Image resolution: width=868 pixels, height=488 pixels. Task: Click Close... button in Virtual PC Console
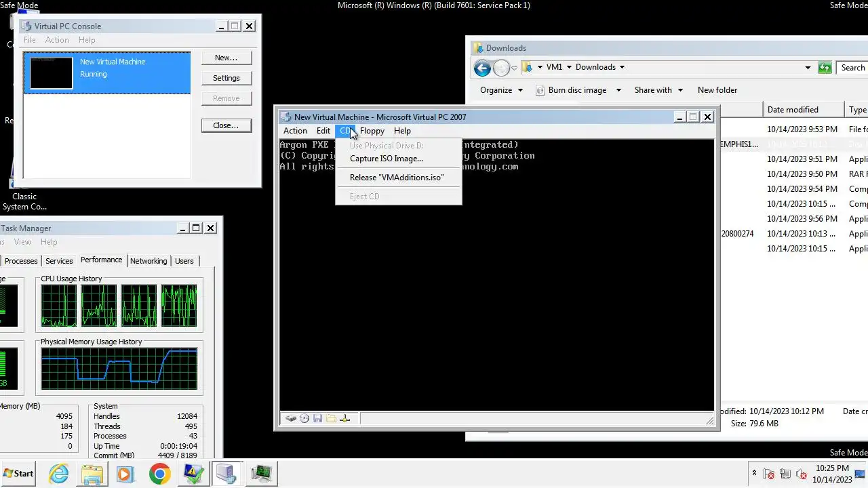(x=226, y=125)
